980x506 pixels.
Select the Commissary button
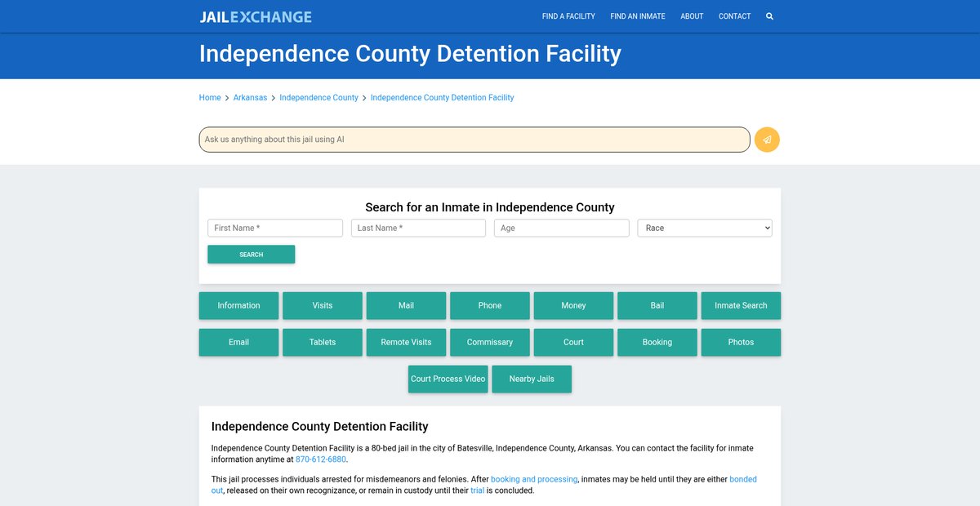490,343
